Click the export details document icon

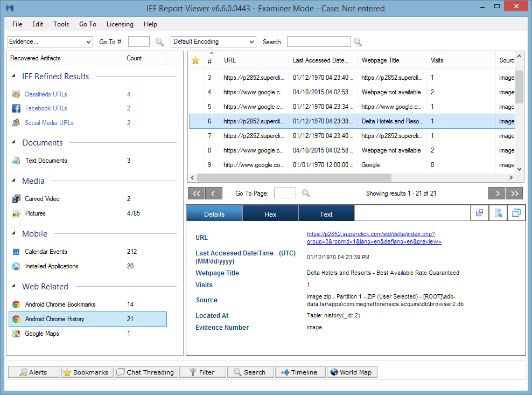498,213
